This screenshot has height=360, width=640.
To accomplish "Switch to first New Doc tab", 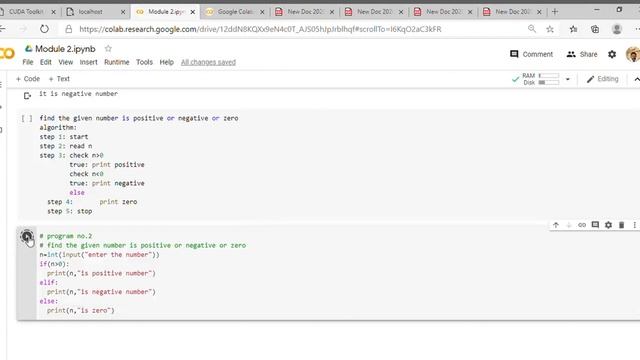I will tap(305, 12).
